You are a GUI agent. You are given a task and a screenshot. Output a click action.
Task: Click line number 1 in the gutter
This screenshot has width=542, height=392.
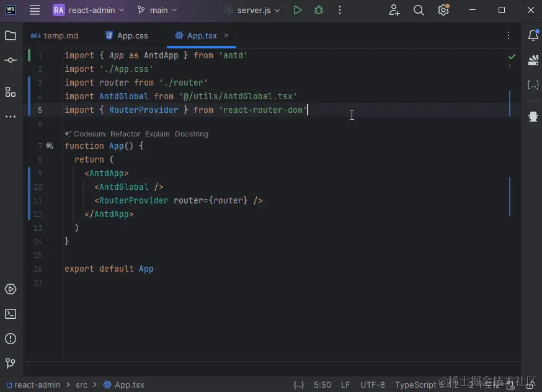coord(40,56)
